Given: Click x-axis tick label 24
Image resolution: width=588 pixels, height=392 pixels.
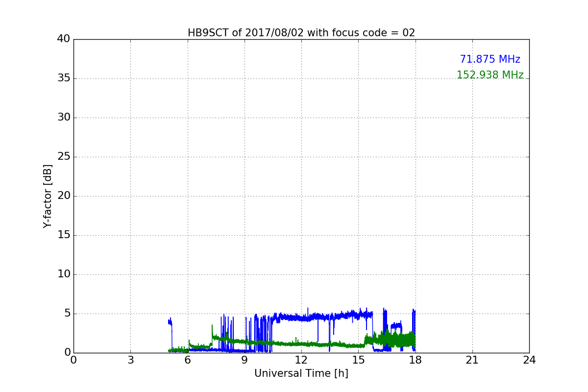Looking at the screenshot, I should tap(529, 360).
